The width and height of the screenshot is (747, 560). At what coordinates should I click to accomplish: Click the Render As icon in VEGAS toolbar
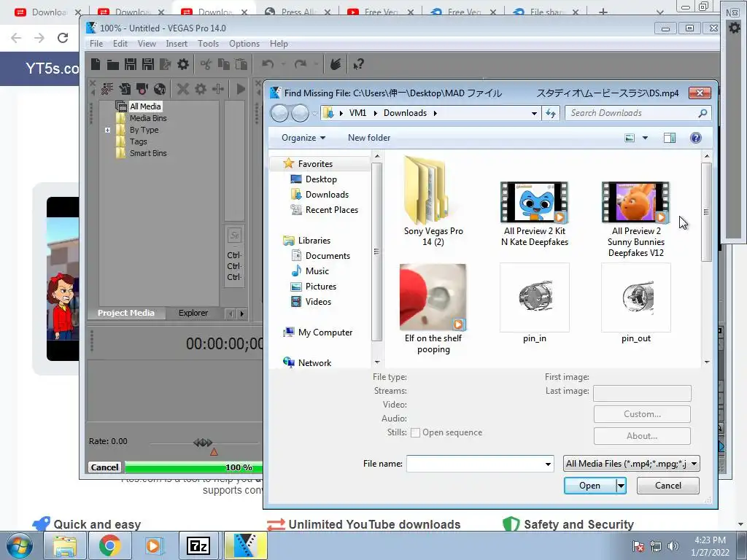[166, 64]
